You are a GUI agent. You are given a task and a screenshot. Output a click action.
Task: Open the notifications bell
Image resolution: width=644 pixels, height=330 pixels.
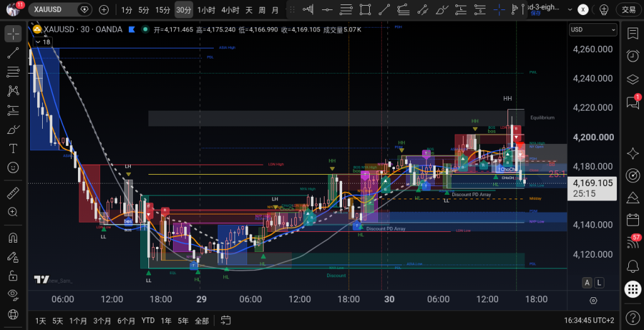(x=633, y=267)
